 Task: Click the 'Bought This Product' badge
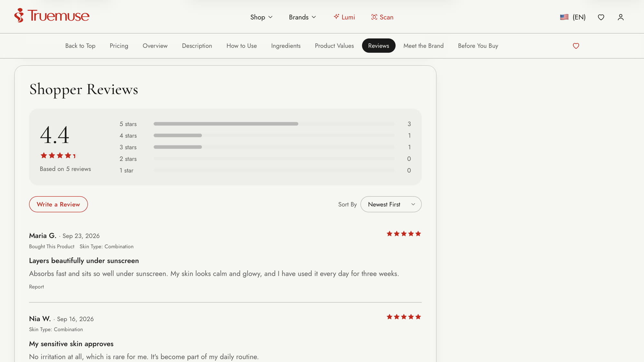click(52, 246)
